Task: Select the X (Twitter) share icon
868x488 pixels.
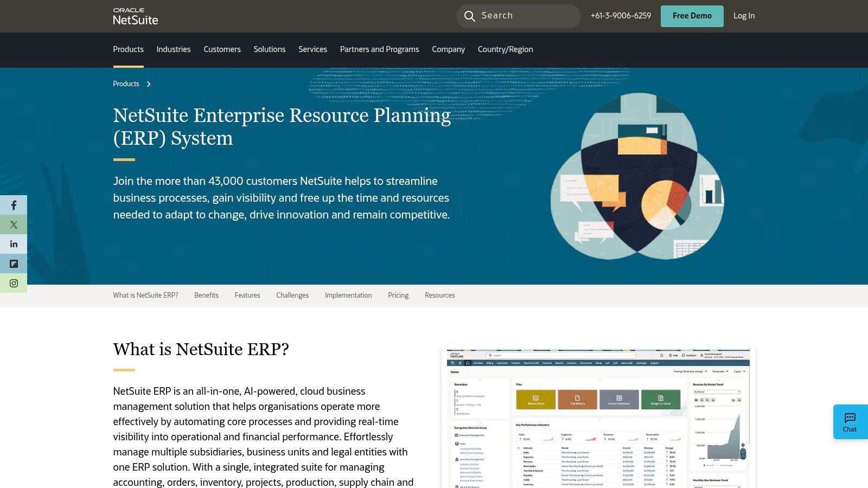Action: [x=14, y=224]
